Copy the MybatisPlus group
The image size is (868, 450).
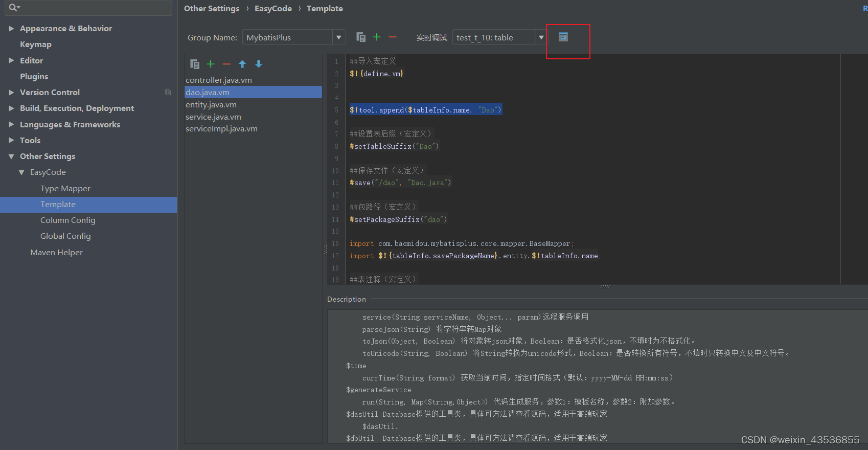[x=361, y=37]
